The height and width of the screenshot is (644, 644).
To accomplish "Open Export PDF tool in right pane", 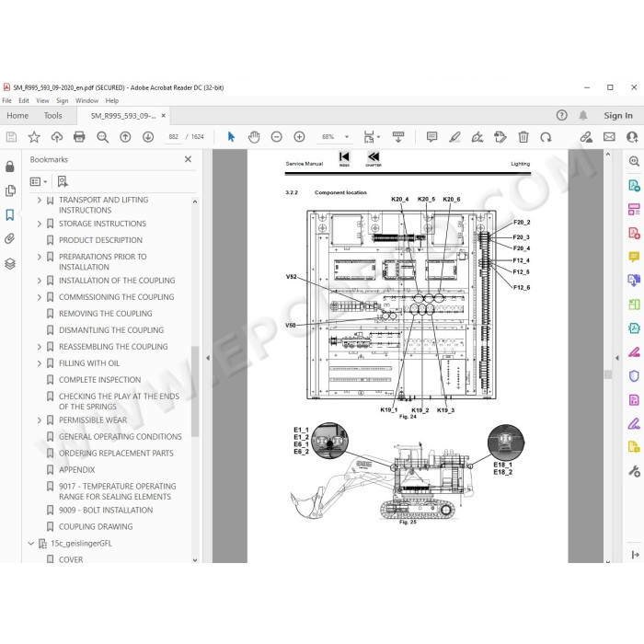I will pyautogui.click(x=634, y=186).
